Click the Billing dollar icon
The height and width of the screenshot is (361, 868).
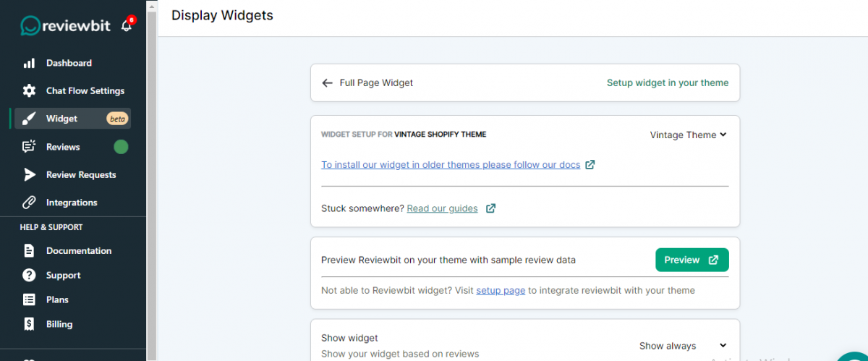(29, 324)
